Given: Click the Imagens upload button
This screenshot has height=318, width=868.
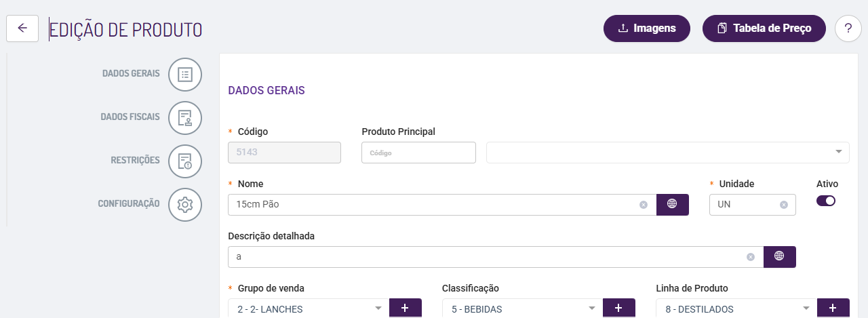Looking at the screenshot, I should coord(647,28).
